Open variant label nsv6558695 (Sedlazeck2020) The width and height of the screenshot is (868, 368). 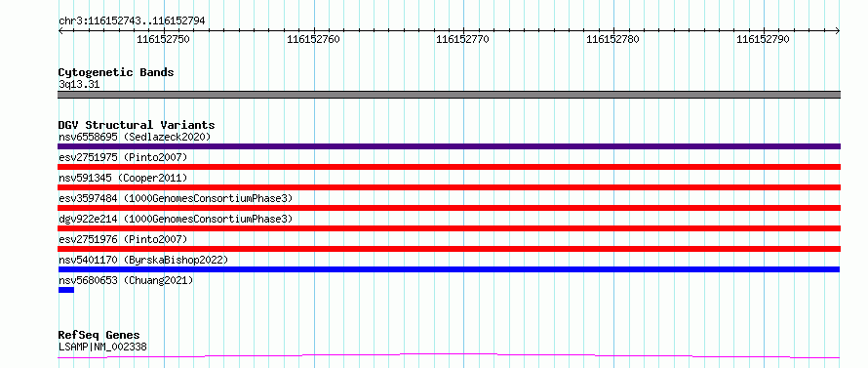(135, 137)
